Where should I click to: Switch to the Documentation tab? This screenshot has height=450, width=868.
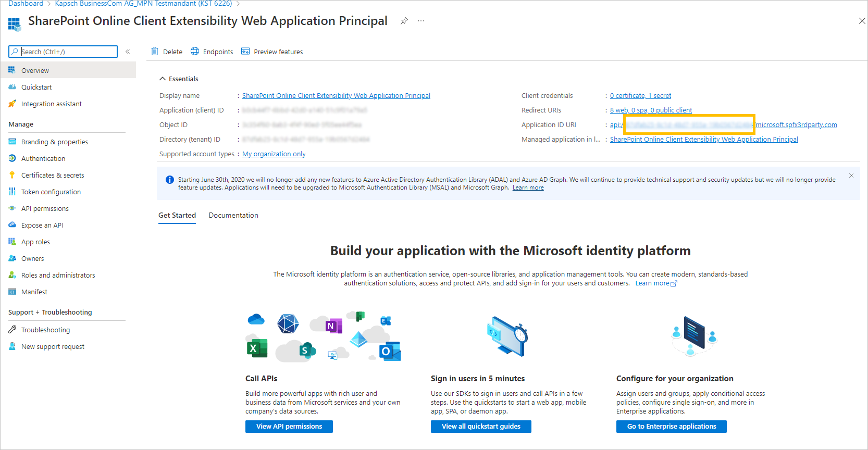233,215
